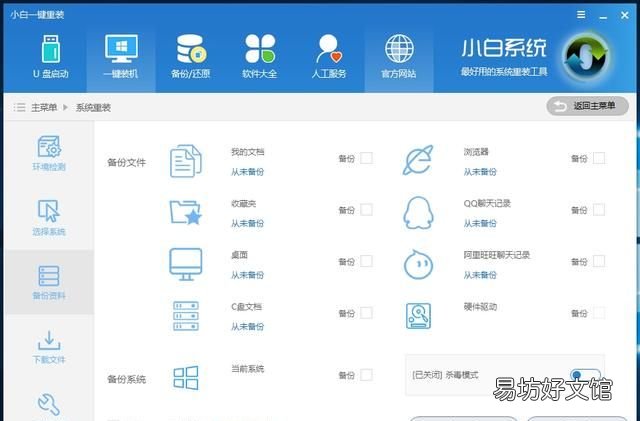The image size is (640, 421).
Task: Check backup box for QQ聊天记录
Action: [x=599, y=209]
